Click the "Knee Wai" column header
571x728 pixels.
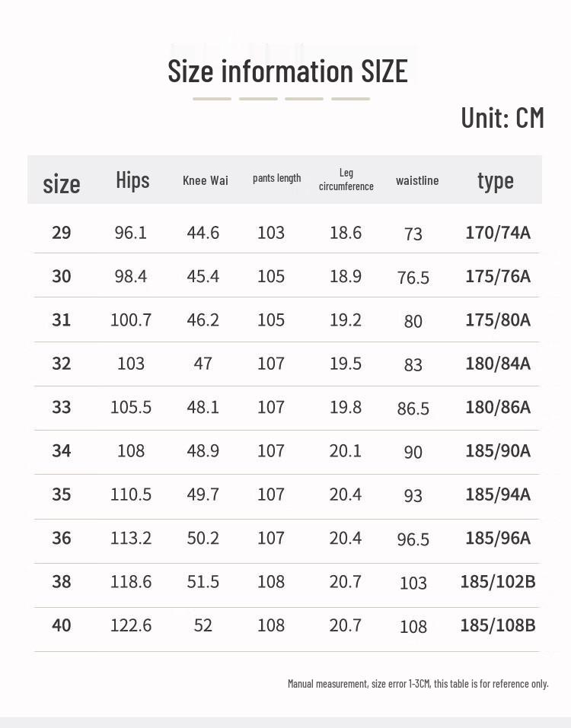206,180
